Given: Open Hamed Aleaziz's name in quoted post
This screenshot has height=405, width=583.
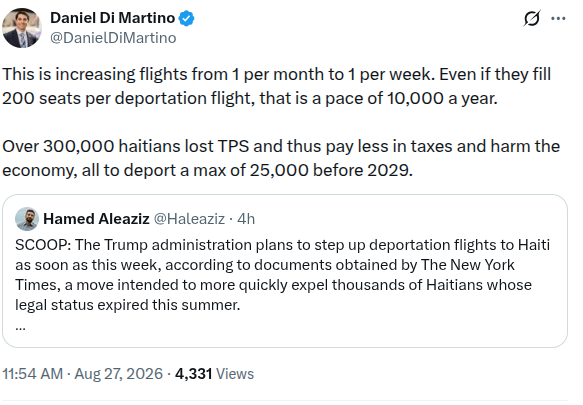Looking at the screenshot, I should point(96,219).
